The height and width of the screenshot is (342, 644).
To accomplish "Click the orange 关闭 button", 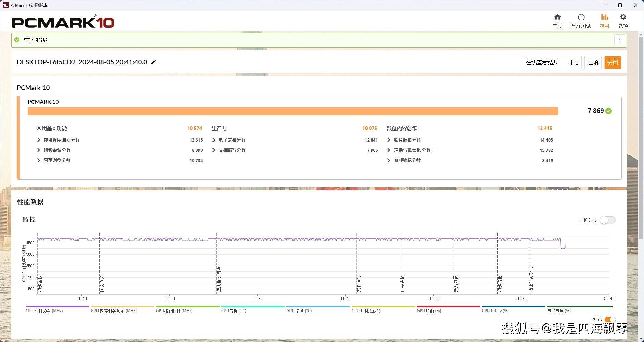I will [x=613, y=62].
